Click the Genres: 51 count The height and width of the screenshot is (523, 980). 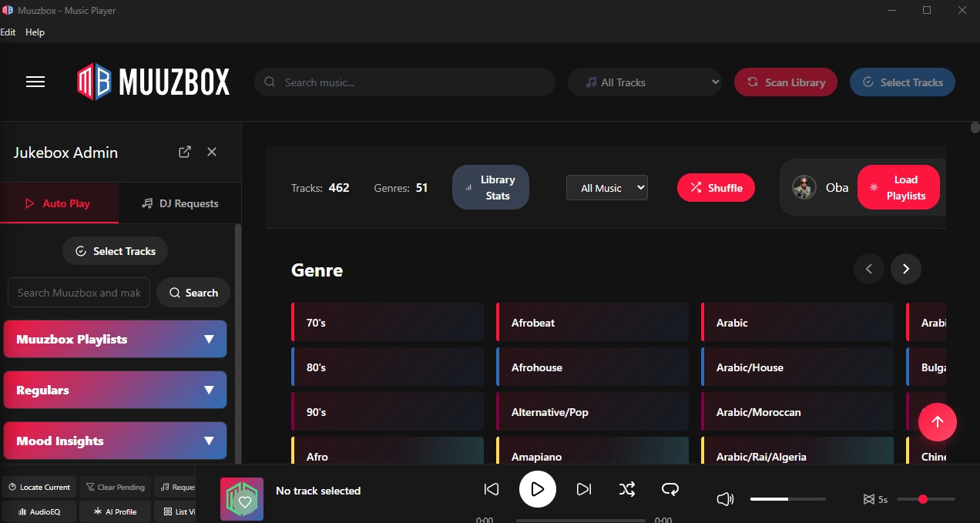point(401,187)
